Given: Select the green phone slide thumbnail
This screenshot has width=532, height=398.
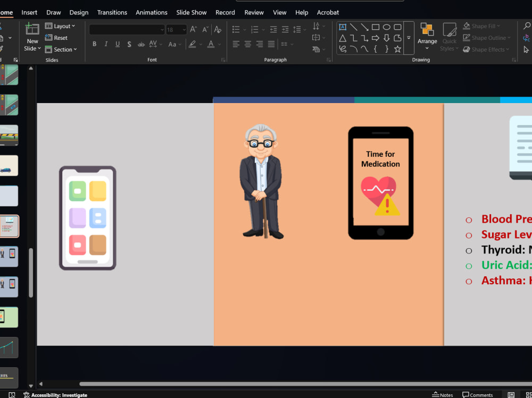Looking at the screenshot, I should coord(9,317).
